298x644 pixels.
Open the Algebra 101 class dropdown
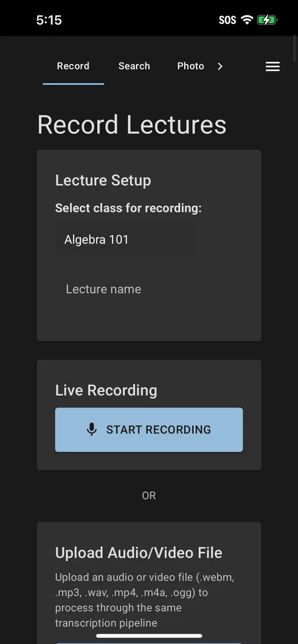pos(126,240)
